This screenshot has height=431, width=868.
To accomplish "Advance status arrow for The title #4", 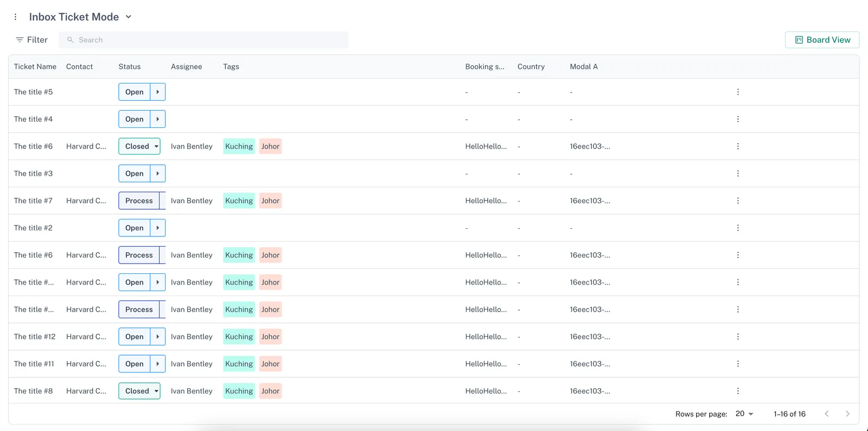I will click(x=158, y=119).
